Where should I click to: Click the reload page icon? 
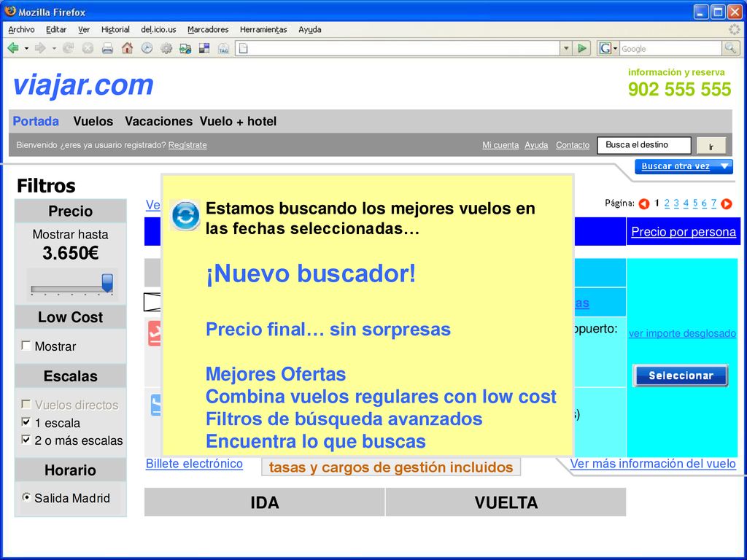pyautogui.click(x=68, y=48)
